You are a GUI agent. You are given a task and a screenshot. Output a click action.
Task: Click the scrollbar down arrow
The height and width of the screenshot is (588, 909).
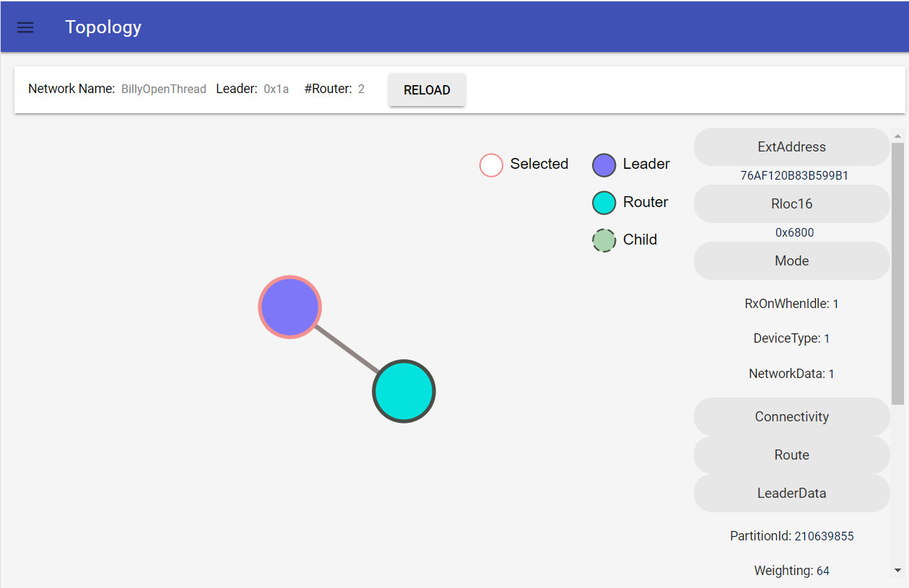[897, 571]
